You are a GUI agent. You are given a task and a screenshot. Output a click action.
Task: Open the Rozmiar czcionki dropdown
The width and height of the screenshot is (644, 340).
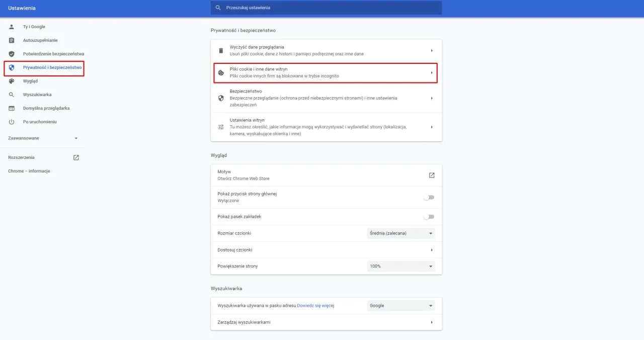pos(400,233)
